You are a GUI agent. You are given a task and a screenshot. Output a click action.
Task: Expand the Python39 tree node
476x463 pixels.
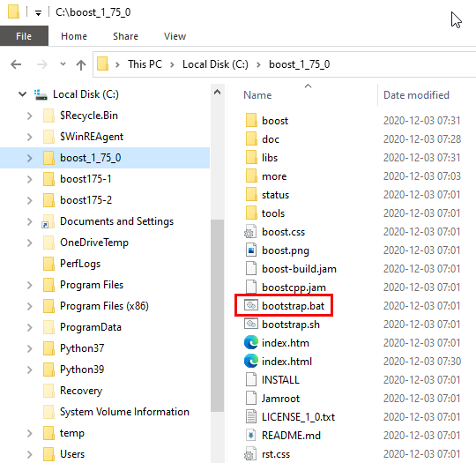(29, 370)
